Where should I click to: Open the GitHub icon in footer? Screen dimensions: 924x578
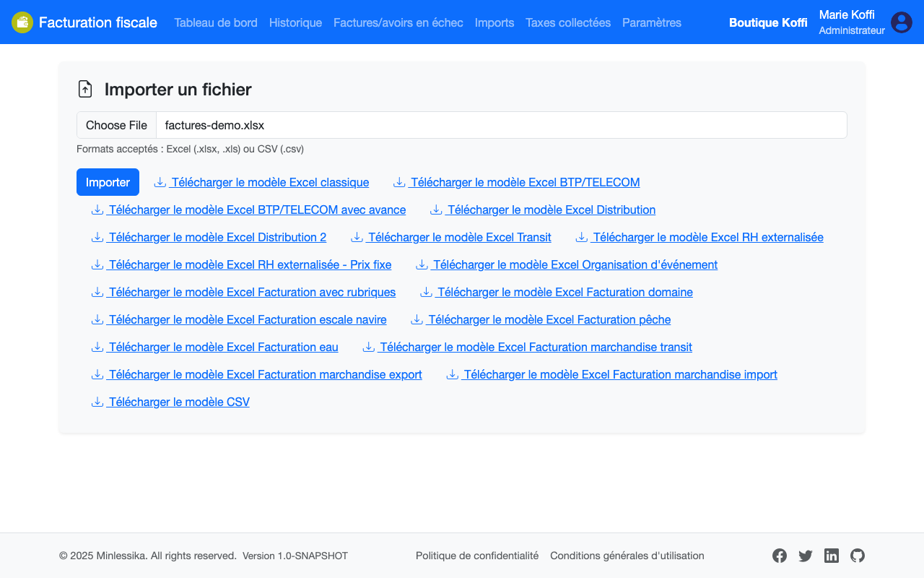click(858, 556)
